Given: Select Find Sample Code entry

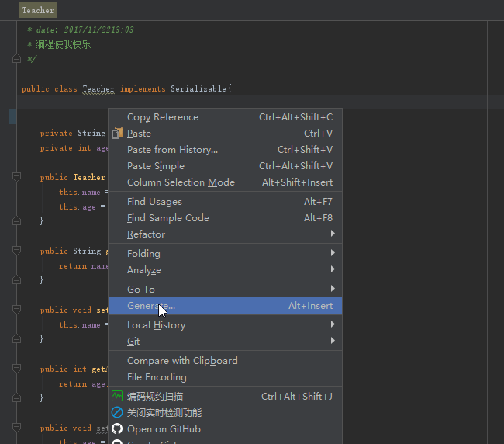Looking at the screenshot, I should 225,218.
